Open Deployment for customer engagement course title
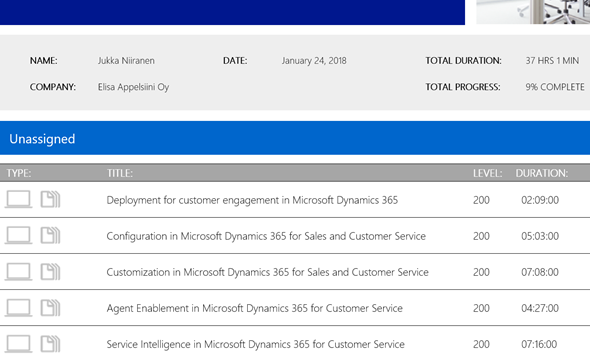Screen dimensions: 590x360 click(x=252, y=200)
